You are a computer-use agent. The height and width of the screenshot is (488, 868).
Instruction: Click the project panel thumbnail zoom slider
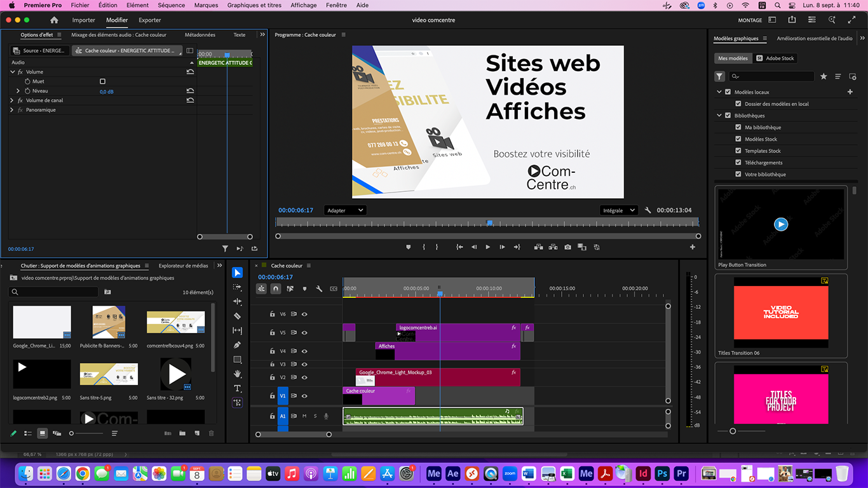tap(86, 433)
